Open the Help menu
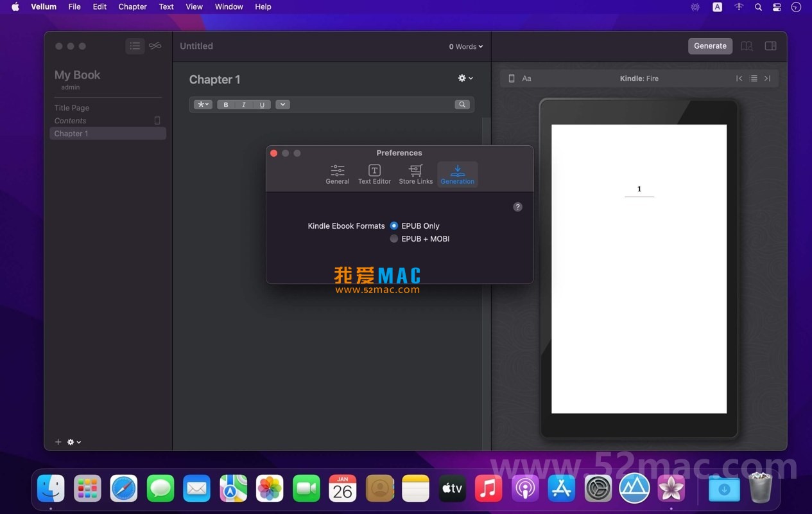 coord(263,6)
